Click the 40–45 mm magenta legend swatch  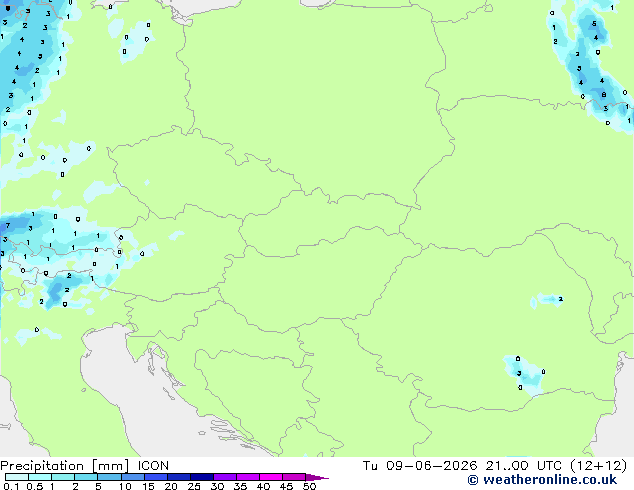[x=271, y=477]
